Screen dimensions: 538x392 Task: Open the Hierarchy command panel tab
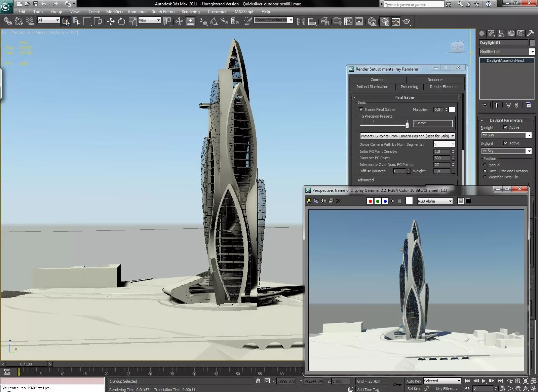click(501, 33)
